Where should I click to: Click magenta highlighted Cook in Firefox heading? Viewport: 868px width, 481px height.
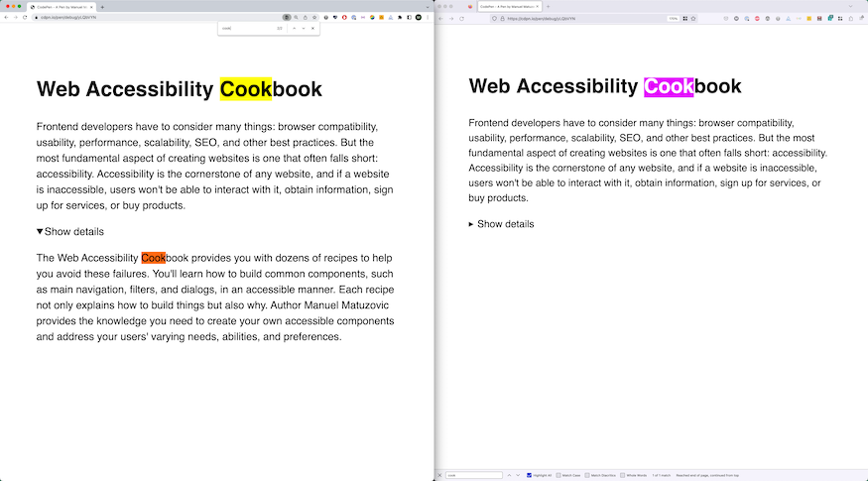669,86
